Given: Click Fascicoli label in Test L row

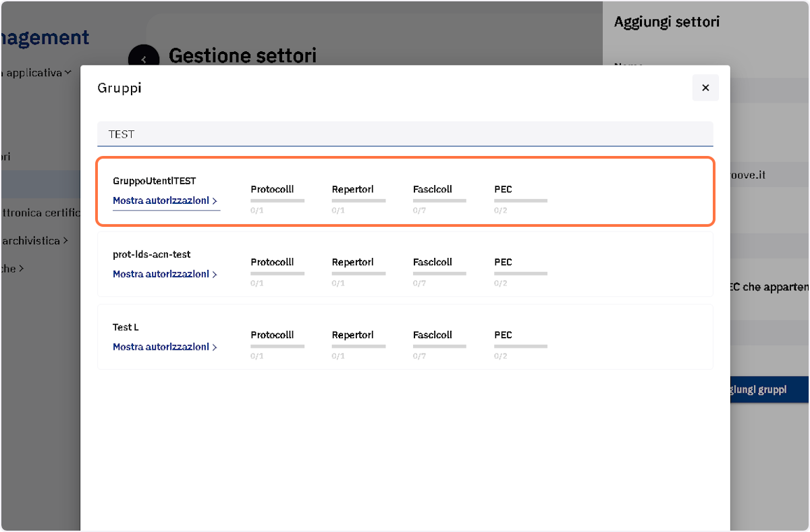Looking at the screenshot, I should pos(433,335).
